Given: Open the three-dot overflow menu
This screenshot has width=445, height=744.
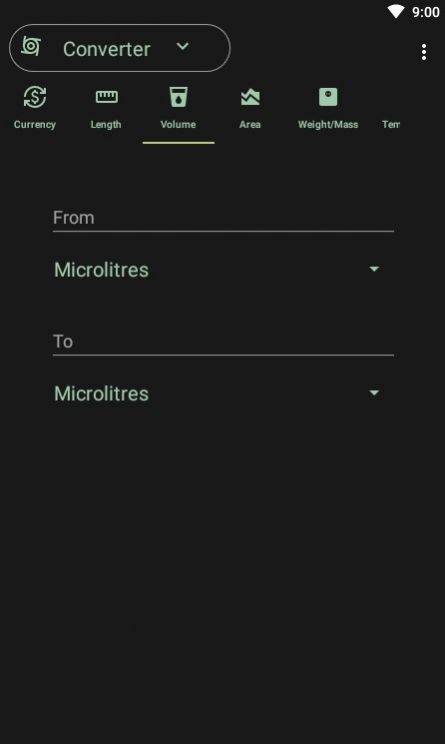Looking at the screenshot, I should (424, 52).
